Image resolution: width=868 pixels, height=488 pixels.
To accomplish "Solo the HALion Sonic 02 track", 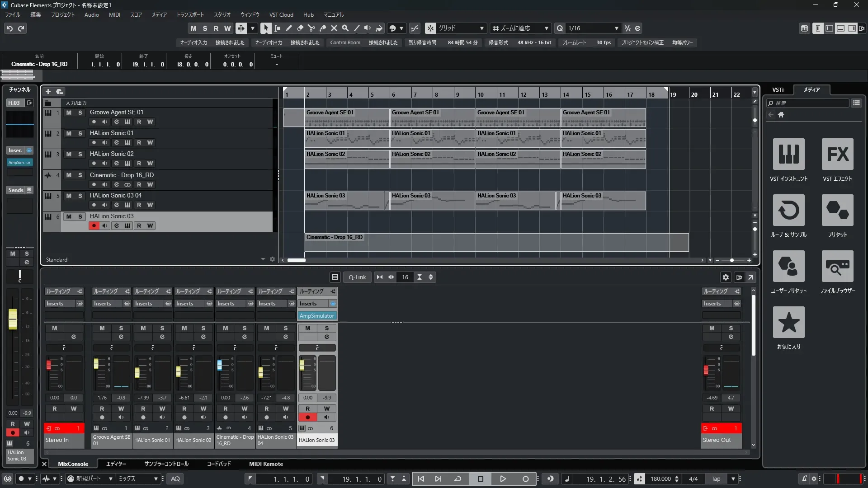I will coord(80,154).
